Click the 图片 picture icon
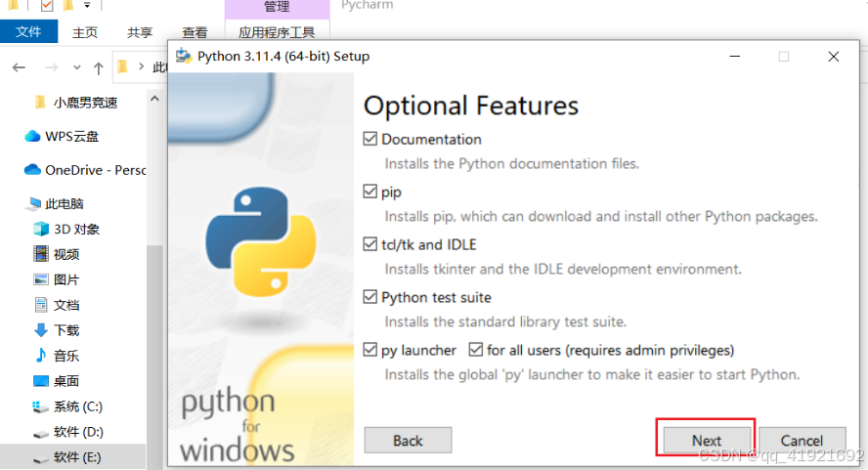The height and width of the screenshot is (470, 868). [41, 279]
